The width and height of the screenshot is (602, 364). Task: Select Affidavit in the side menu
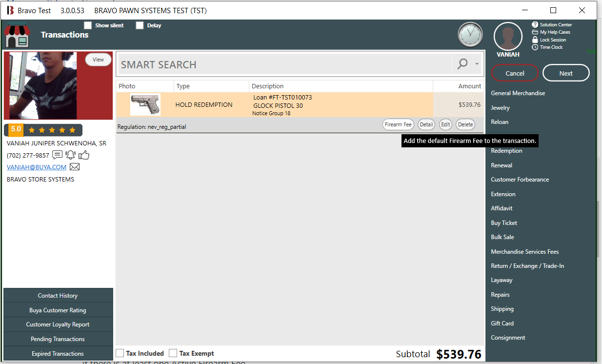coord(502,208)
